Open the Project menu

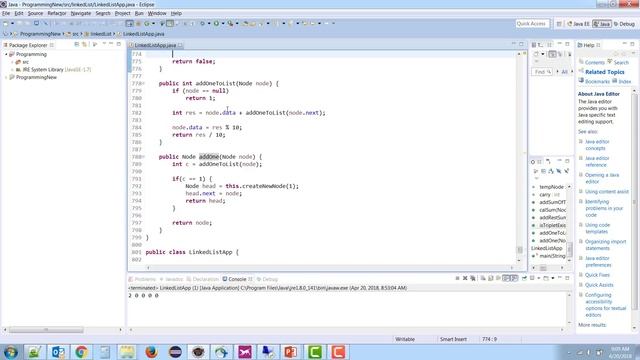(122, 13)
